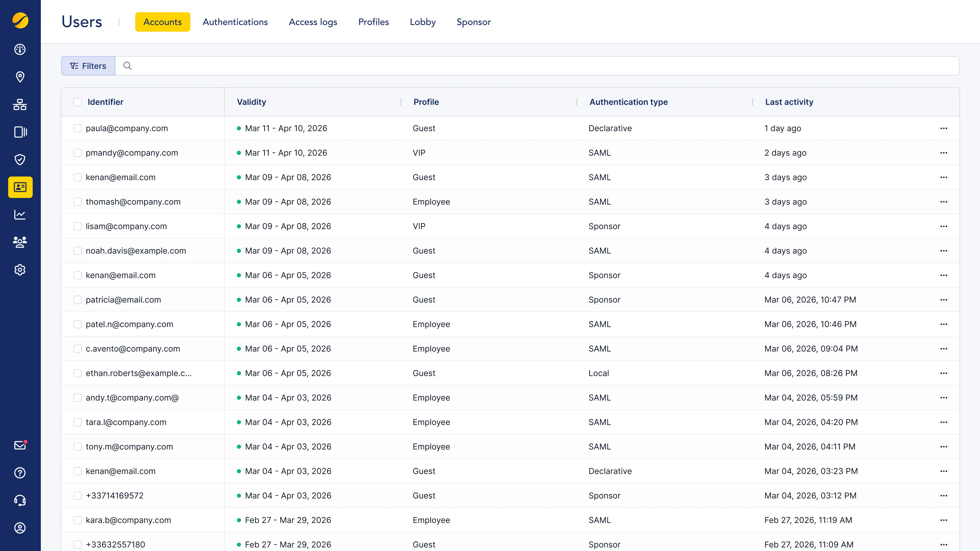Click the Validity column header

251,102
